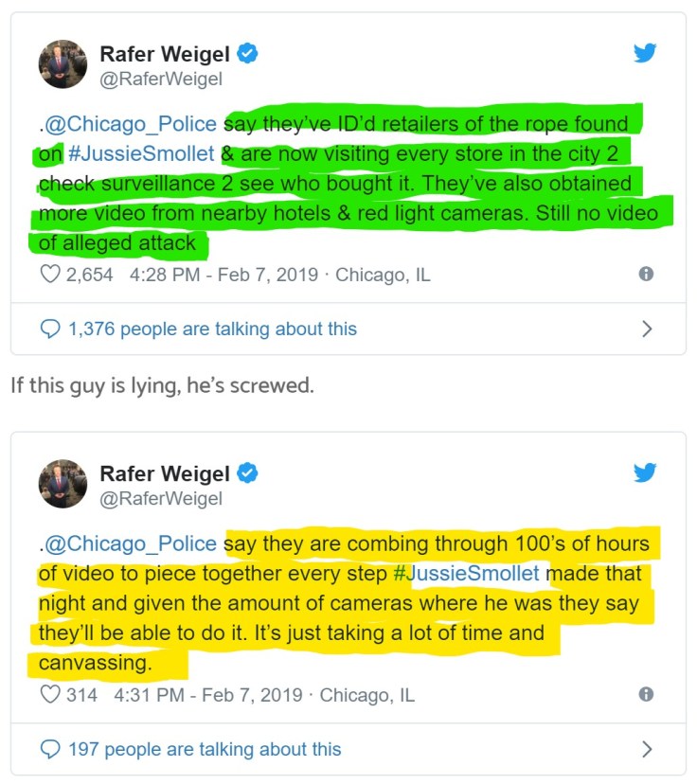Open the 4:28 PM - Feb 7, 2019 timestamp
Screen dimensions: 697x784
coord(223,275)
